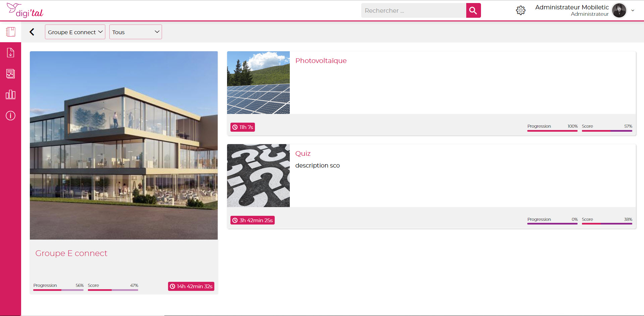644x316 pixels.
Task: Click the 14h 42min 32s duration badge
Action: 191,287
